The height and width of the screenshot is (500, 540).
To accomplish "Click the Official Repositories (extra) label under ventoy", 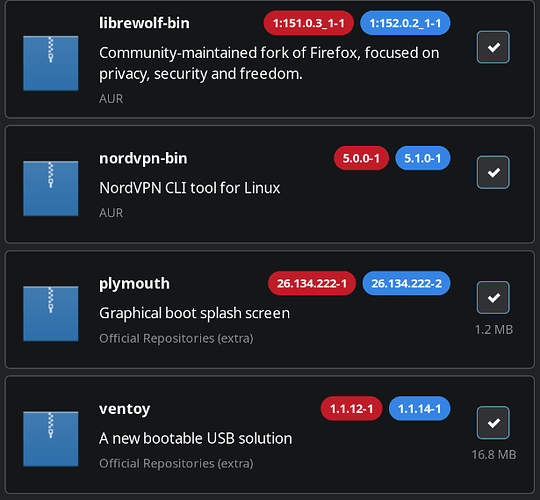I will pos(176,463).
